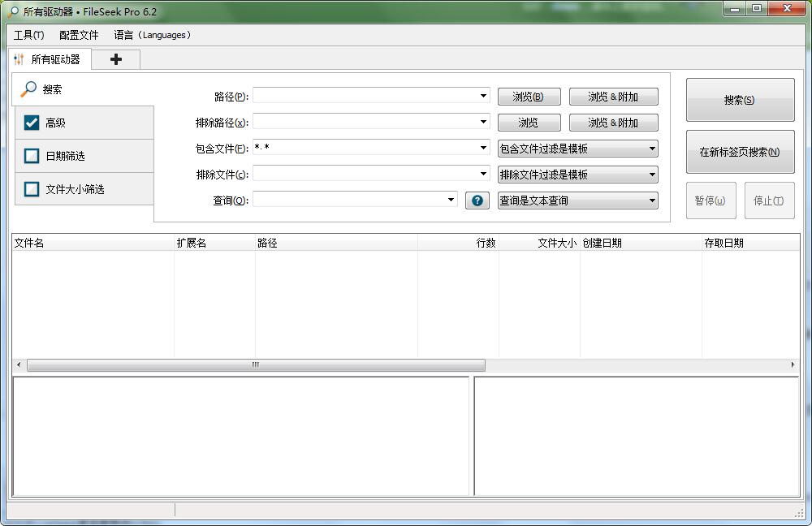Expand the 排除文件 dropdown arrow

[x=483, y=174]
